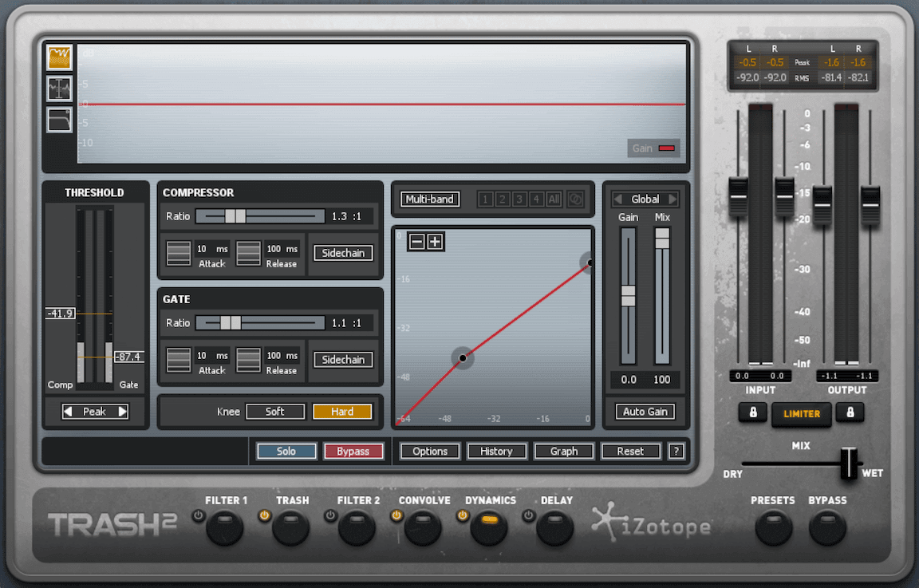The width and height of the screenshot is (919, 588).
Task: Open the Filter 1 module
Action: tap(225, 527)
